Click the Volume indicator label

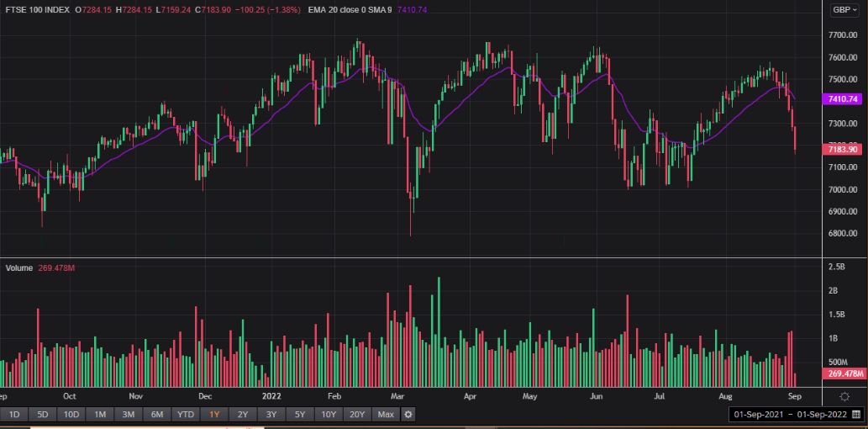pyautogui.click(x=19, y=268)
